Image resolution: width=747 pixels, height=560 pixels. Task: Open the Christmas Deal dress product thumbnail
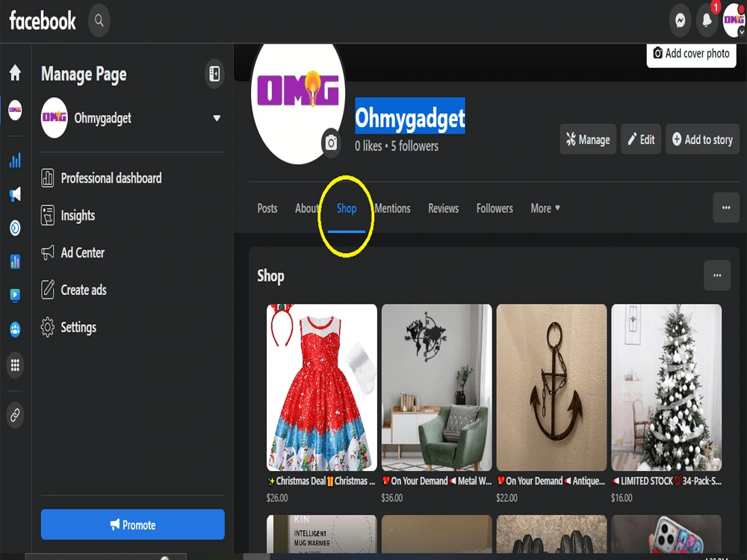click(x=321, y=388)
